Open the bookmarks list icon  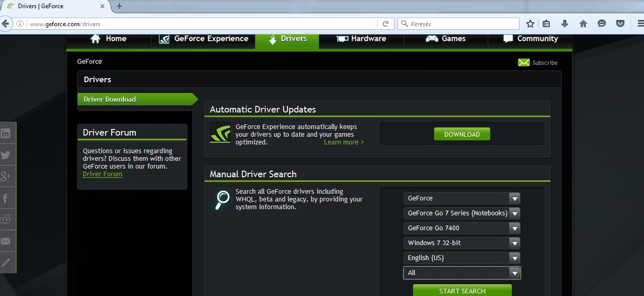[546, 24]
